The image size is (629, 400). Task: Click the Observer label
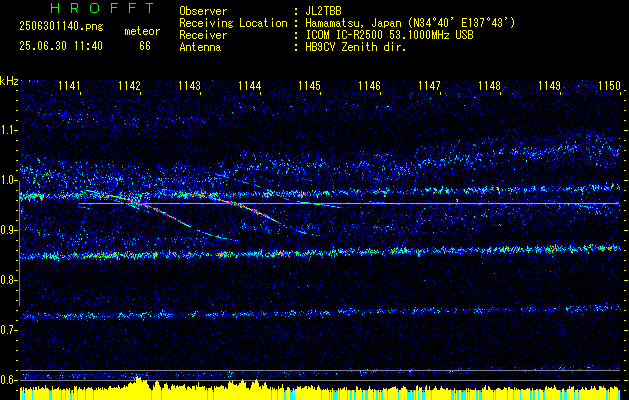(203, 11)
